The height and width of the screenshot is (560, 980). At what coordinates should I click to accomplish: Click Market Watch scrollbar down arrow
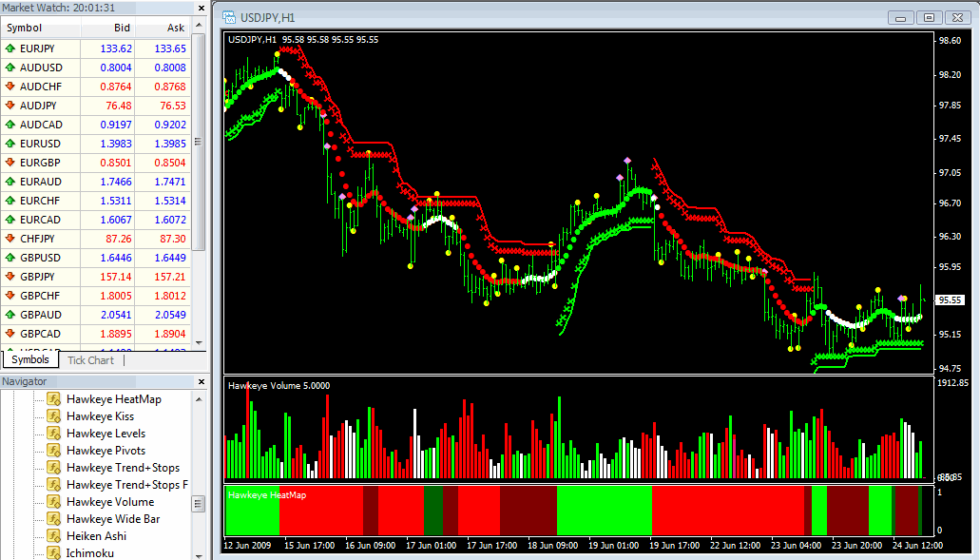click(x=199, y=342)
